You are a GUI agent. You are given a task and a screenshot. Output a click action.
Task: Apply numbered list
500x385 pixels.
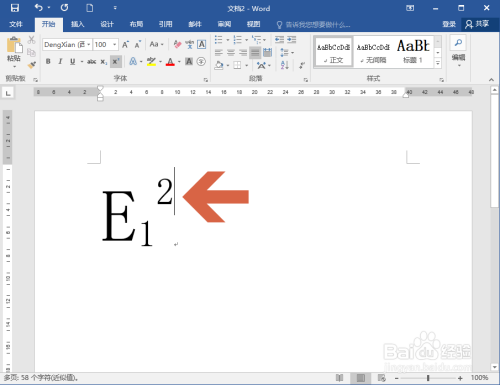coord(237,40)
